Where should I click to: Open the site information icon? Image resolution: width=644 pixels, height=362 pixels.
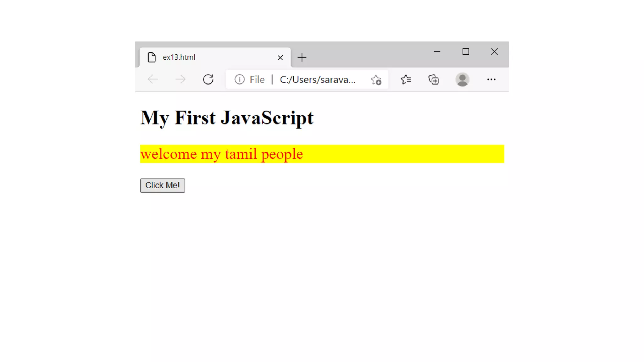[239, 80]
